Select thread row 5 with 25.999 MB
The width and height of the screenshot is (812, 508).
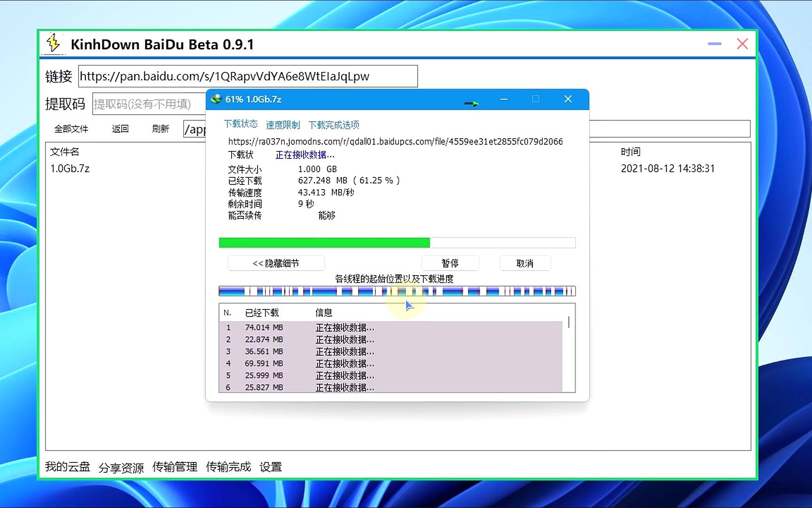click(x=391, y=375)
